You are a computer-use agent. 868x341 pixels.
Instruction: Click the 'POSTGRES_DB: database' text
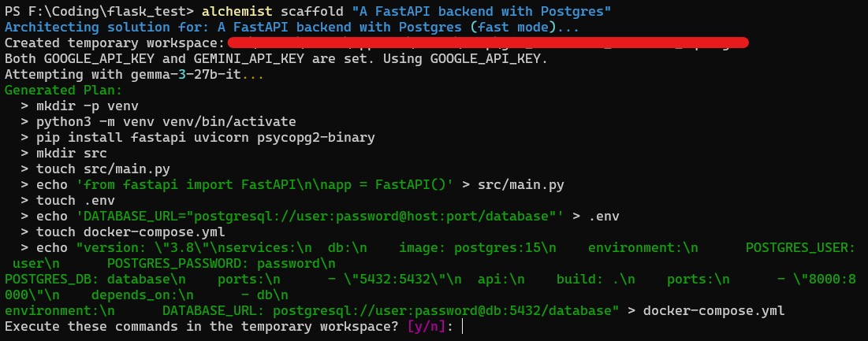coord(87,279)
